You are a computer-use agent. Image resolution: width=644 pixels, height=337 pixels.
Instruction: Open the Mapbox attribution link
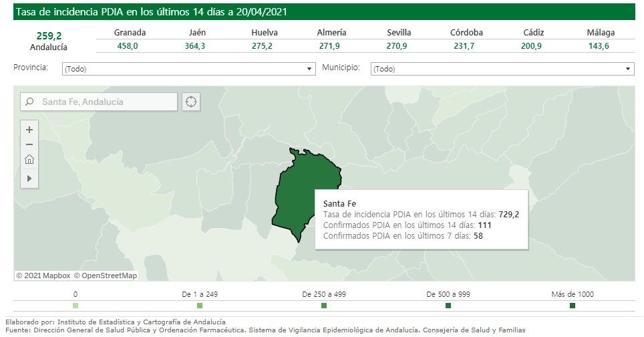(x=43, y=275)
